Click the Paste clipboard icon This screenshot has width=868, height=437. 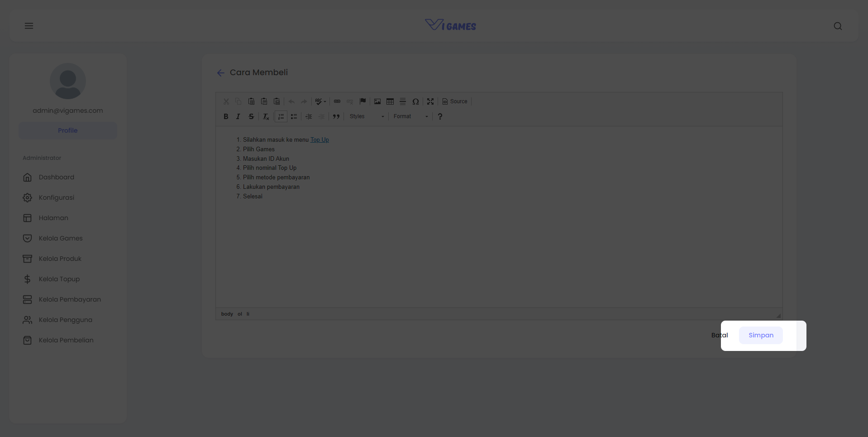tap(251, 101)
